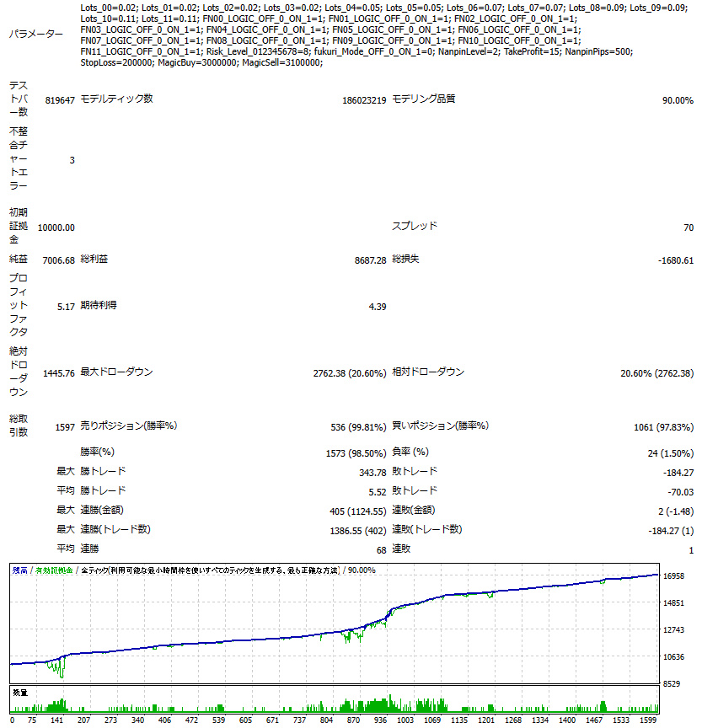This screenshot has width=702, height=728.
Task: Click the x-axis label 1599
Action: (x=648, y=720)
